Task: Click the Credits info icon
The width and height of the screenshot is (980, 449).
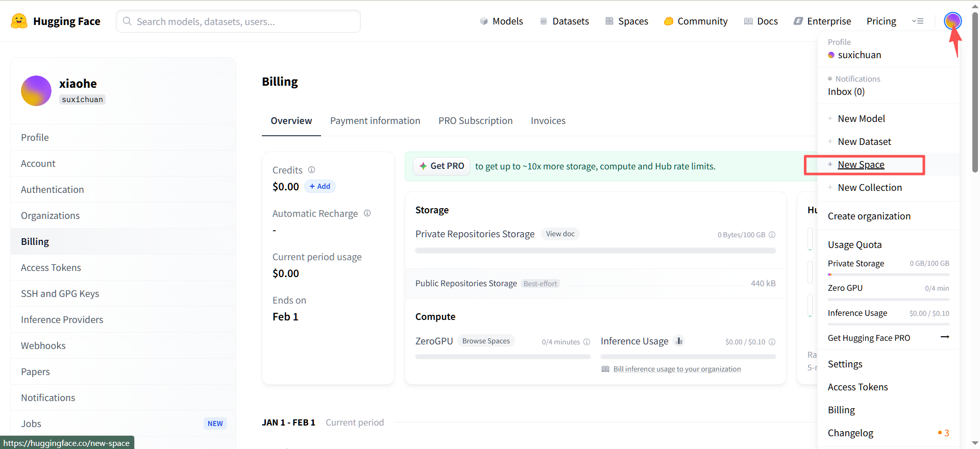Action: tap(312, 170)
